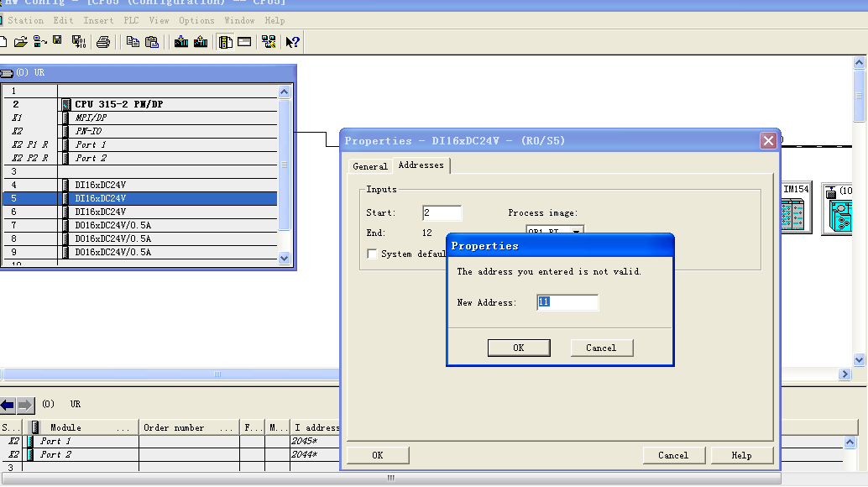The width and height of the screenshot is (868, 487).
Task: Click the New Address input field
Action: click(567, 302)
